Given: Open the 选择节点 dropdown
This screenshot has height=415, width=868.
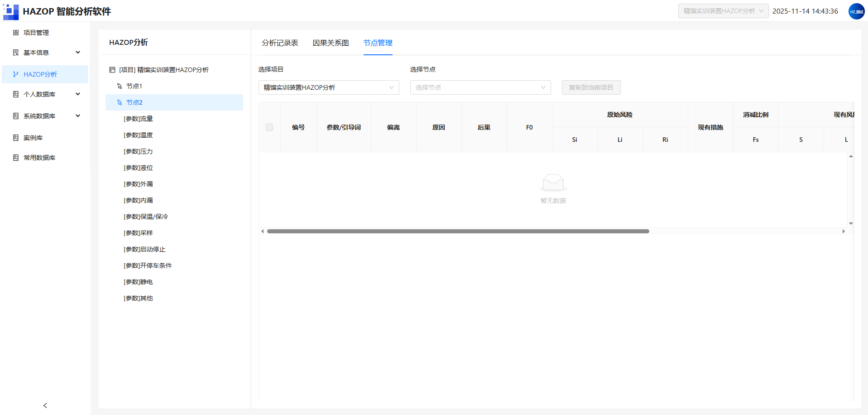Looking at the screenshot, I should click(480, 87).
